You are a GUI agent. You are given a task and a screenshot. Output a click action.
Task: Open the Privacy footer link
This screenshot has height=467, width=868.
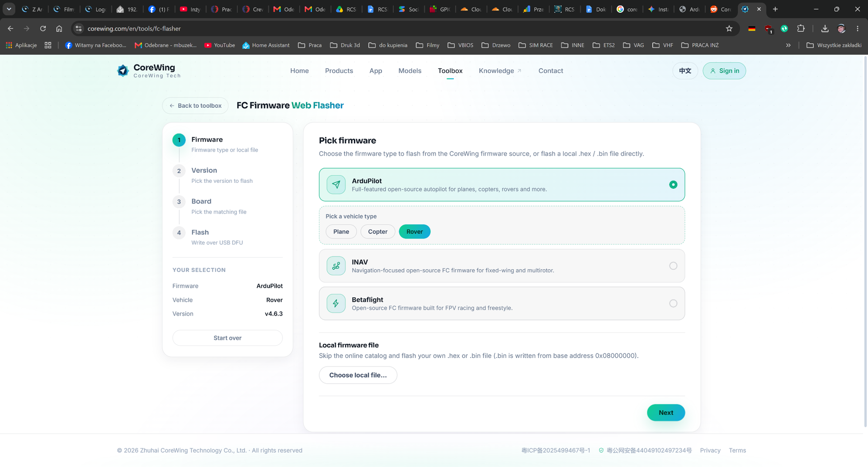(710, 450)
